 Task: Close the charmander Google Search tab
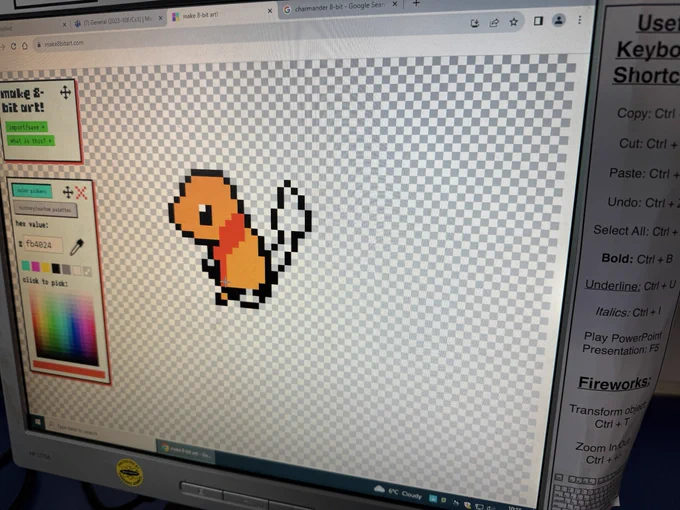(395, 4)
